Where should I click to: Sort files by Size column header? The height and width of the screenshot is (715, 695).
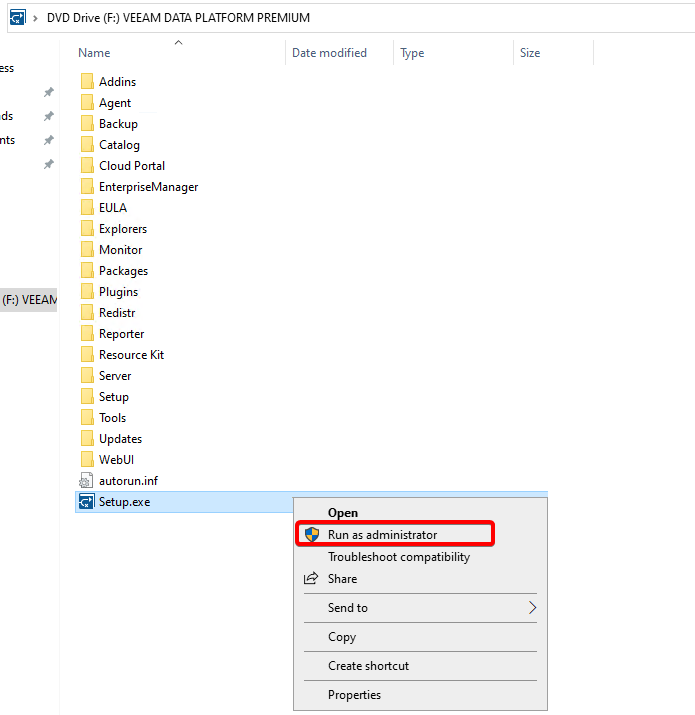click(x=530, y=53)
